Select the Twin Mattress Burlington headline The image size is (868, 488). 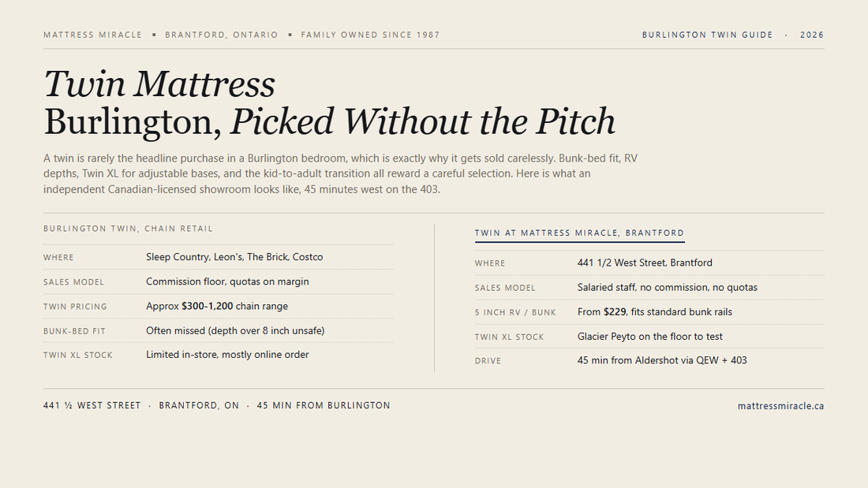coord(329,102)
